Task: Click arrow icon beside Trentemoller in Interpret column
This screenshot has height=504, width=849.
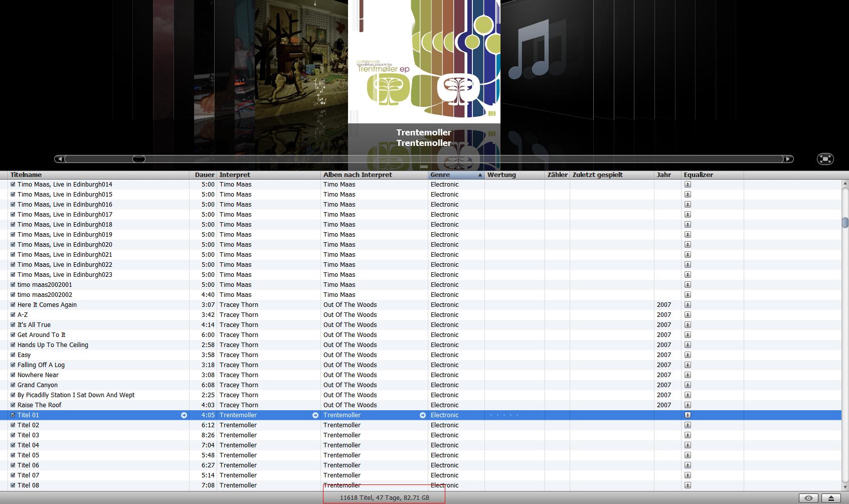Action: coord(315,415)
